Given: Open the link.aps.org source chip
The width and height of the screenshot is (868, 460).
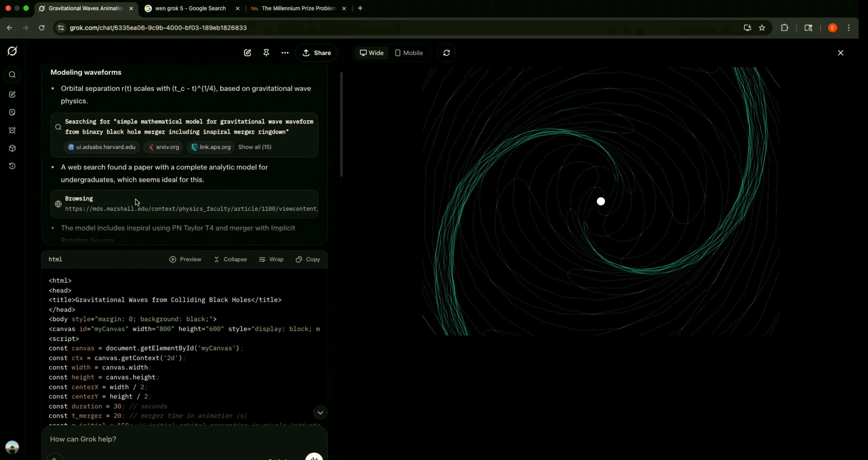Looking at the screenshot, I should [211, 147].
